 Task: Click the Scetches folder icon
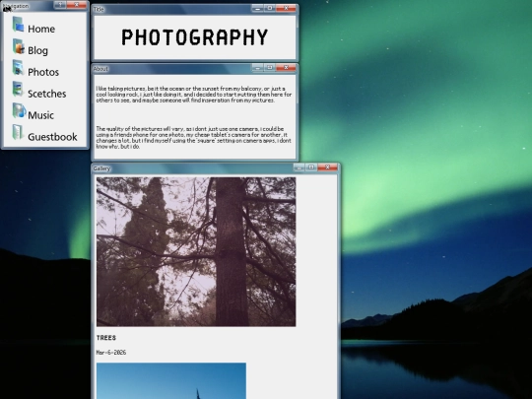pyautogui.click(x=19, y=90)
